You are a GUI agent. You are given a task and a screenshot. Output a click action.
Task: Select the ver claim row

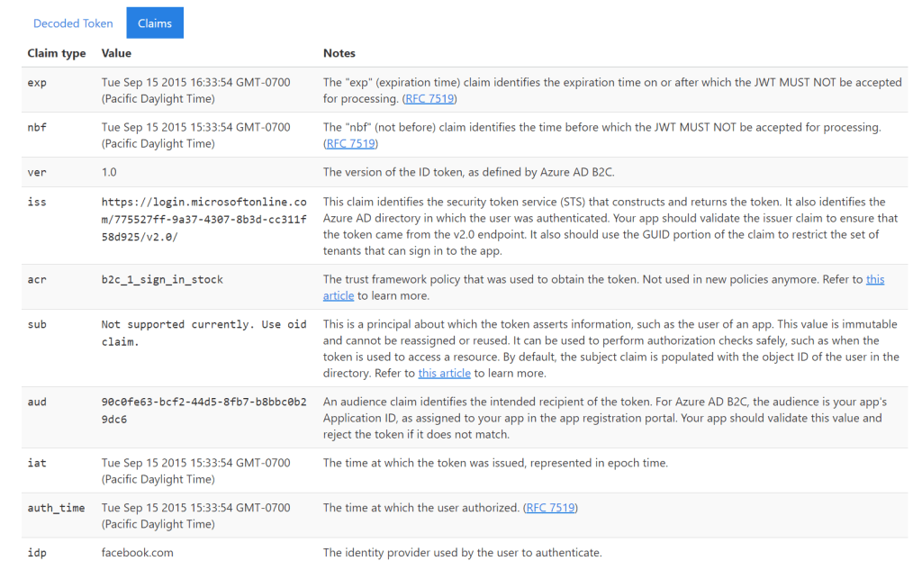[x=37, y=172]
